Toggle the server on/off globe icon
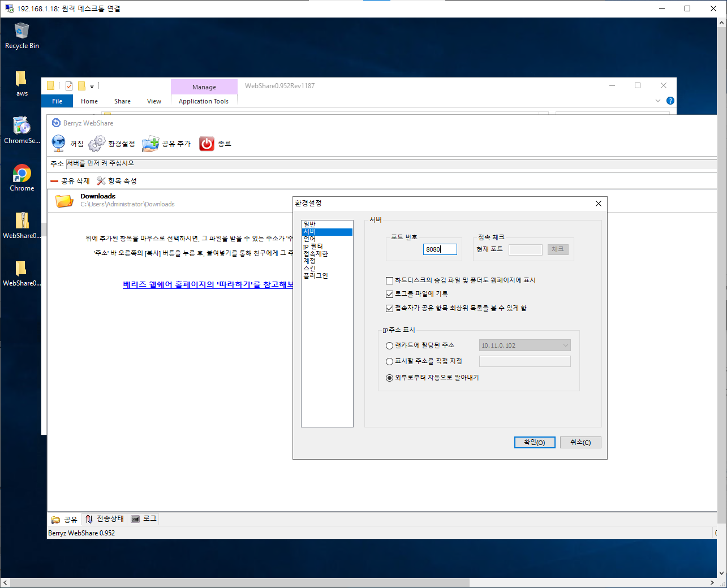Image resolution: width=727 pixels, height=588 pixels. pos(58,144)
